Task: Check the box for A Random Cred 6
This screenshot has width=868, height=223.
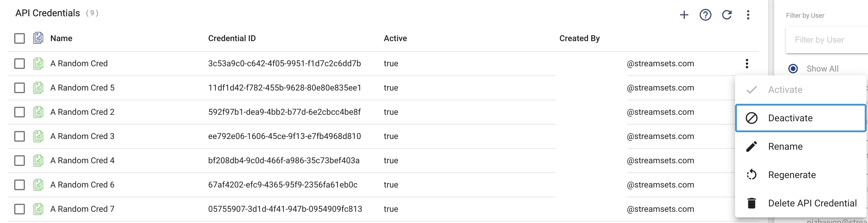Action: (20, 185)
